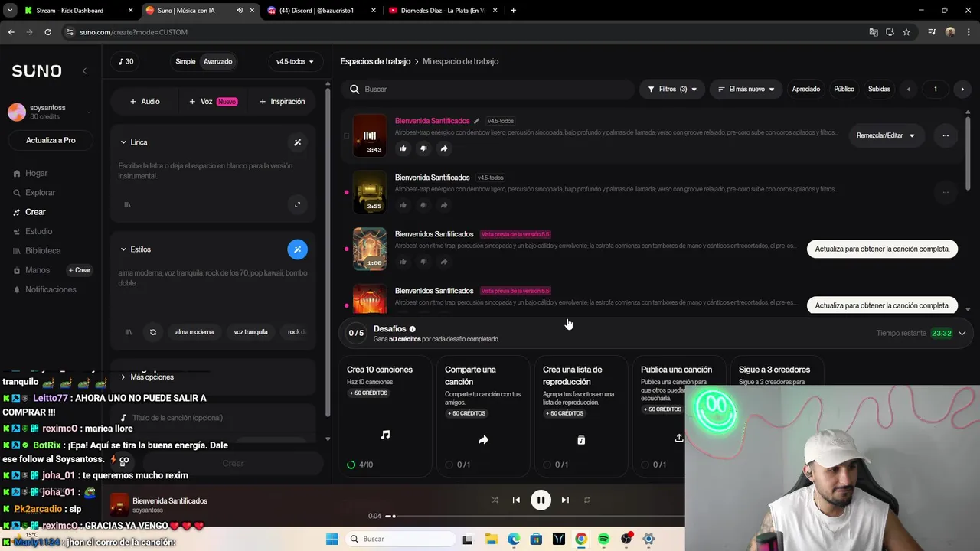This screenshot has width=980, height=551.
Task: Like the 3:55 Bienvenida Santificados song
Action: pos(403,205)
